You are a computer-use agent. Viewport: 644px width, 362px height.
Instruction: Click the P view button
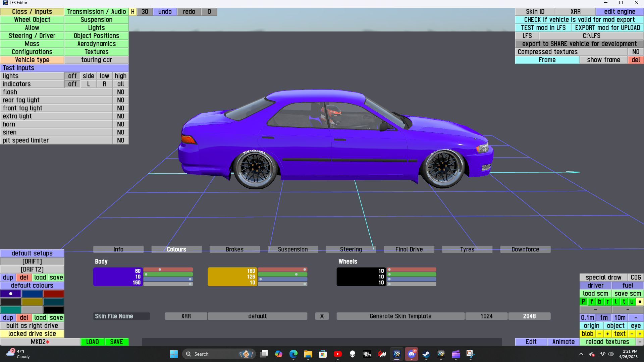583,301
